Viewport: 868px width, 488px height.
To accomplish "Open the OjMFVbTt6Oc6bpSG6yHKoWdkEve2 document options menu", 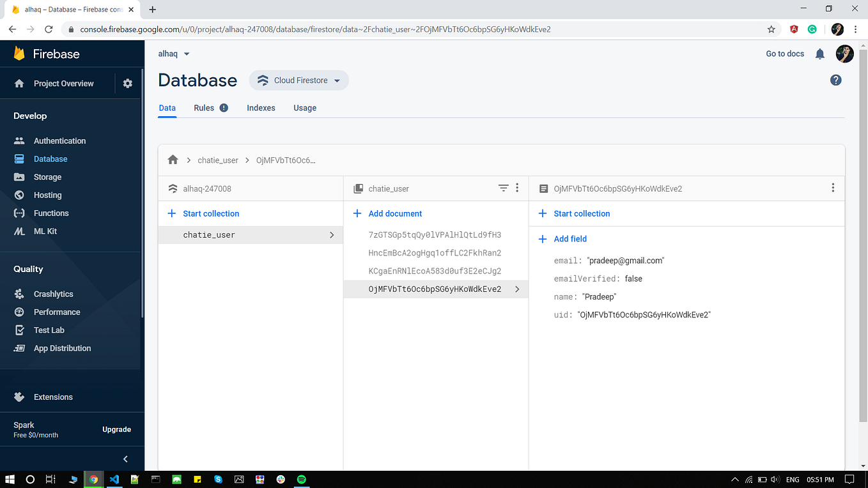I will tap(833, 187).
